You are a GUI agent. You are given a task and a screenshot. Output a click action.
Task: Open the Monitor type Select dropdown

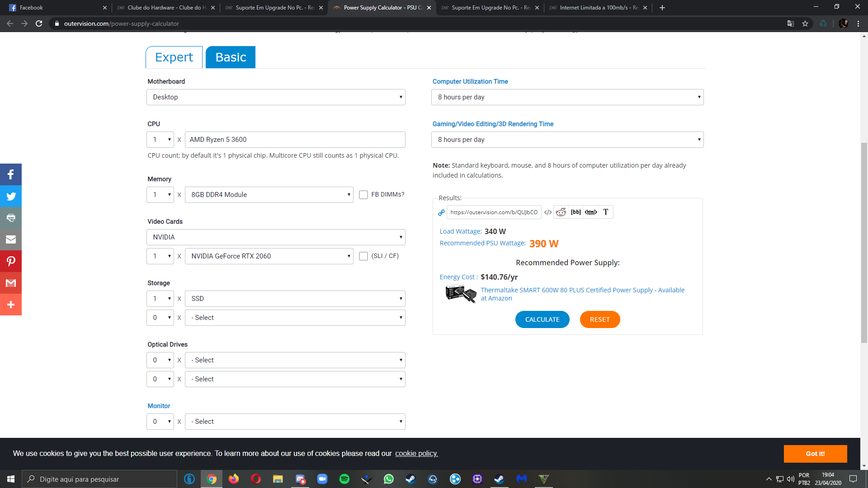[x=295, y=422]
